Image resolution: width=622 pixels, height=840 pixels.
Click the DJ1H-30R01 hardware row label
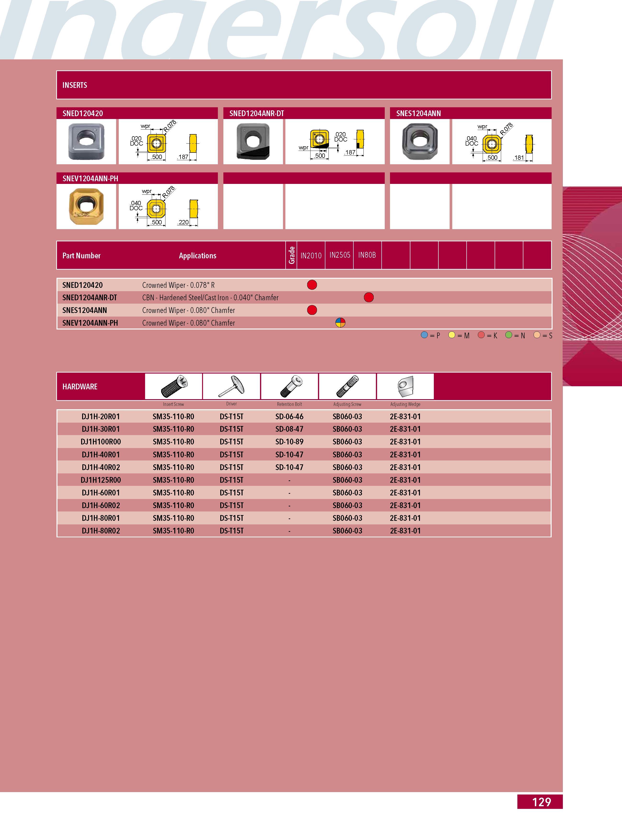[101, 429]
